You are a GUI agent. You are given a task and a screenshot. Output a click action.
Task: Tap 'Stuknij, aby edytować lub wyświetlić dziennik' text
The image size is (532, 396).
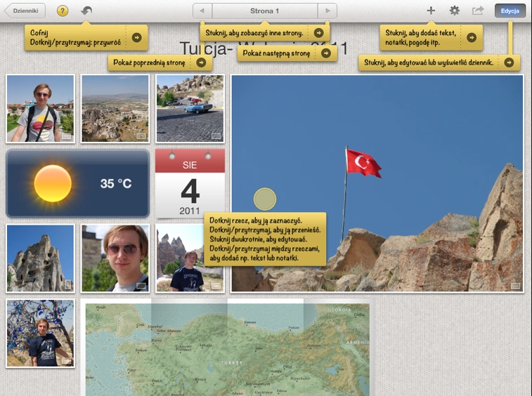point(429,62)
